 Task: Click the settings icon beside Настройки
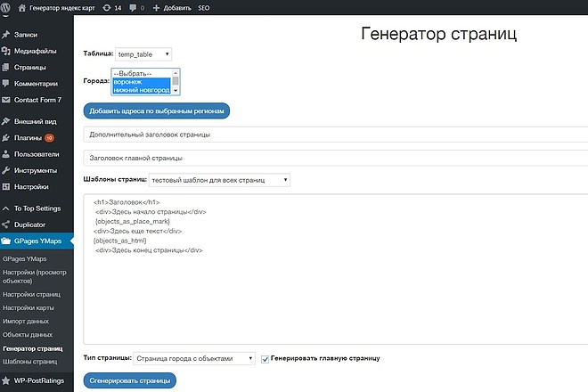click(5, 186)
